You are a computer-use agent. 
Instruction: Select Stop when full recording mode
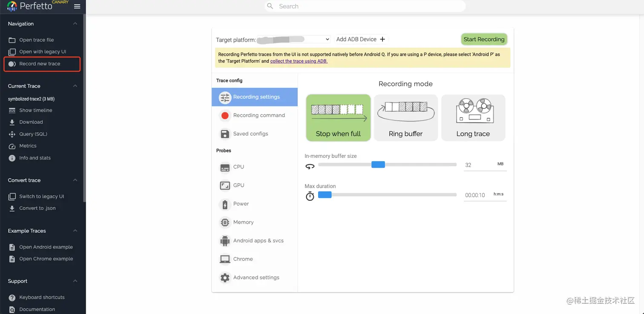(338, 118)
